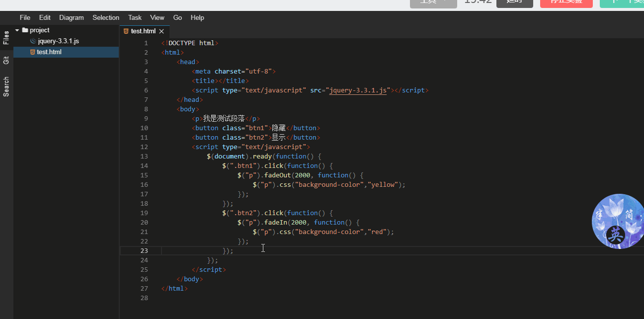Click line number 28 in the gutter
This screenshot has width=644, height=319.
[x=144, y=298]
